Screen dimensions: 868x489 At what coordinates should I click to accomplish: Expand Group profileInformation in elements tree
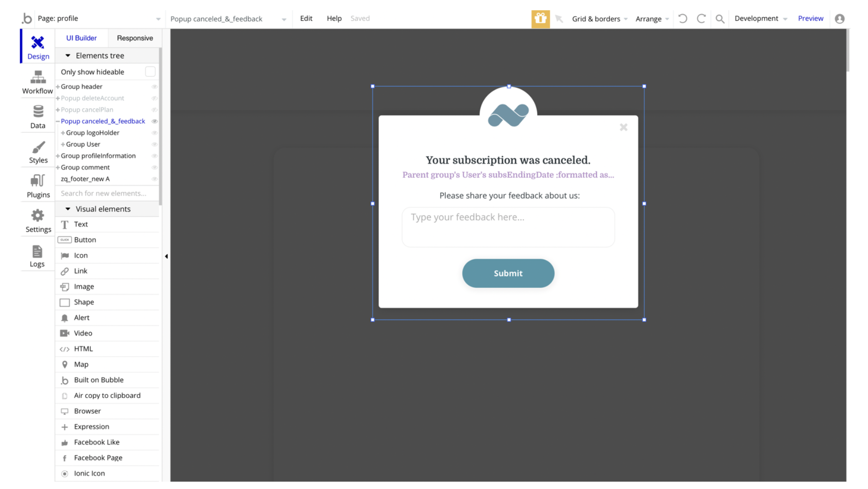[58, 156]
